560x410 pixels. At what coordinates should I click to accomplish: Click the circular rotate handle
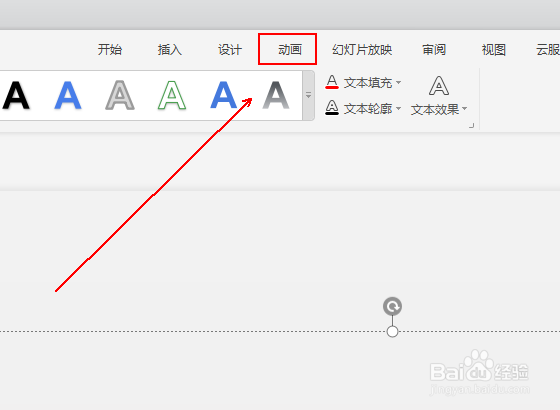click(392, 306)
